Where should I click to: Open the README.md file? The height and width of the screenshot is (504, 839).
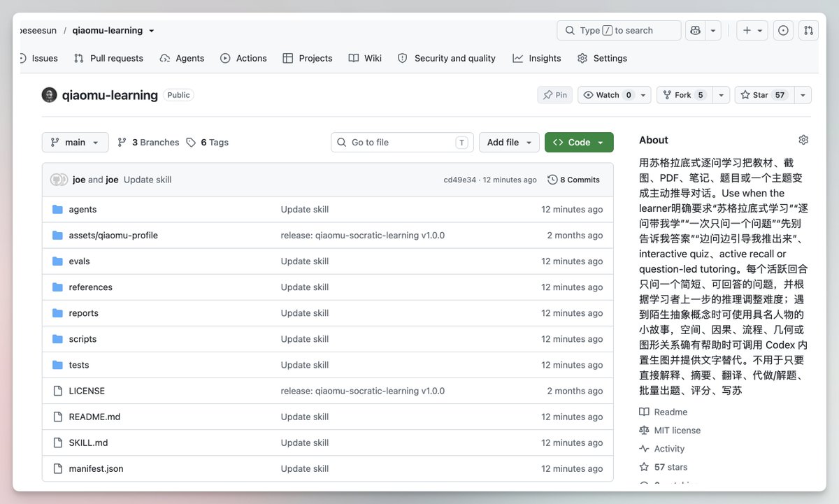pyautogui.click(x=94, y=417)
